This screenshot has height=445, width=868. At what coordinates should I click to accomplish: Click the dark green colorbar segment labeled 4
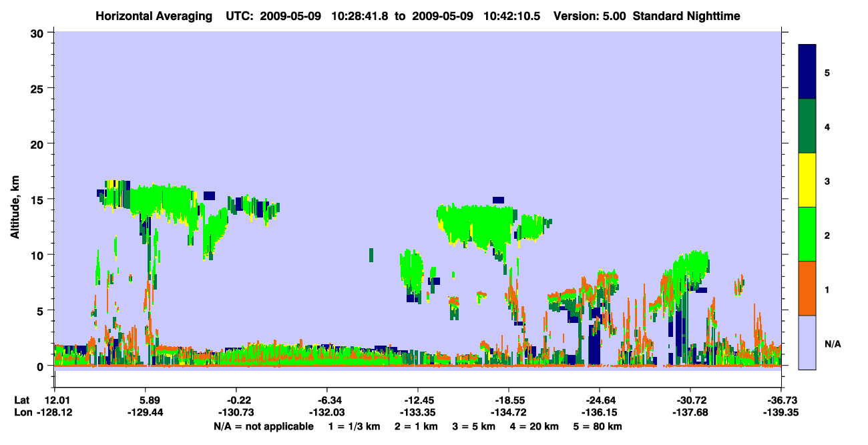pyautogui.click(x=807, y=126)
